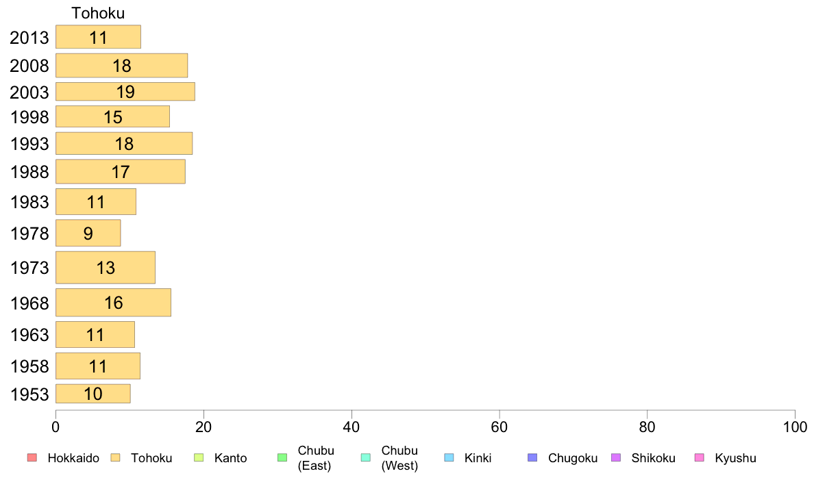The image size is (814, 504).
Task: Select the Chubu (West) legend swatch
Action: (x=365, y=457)
